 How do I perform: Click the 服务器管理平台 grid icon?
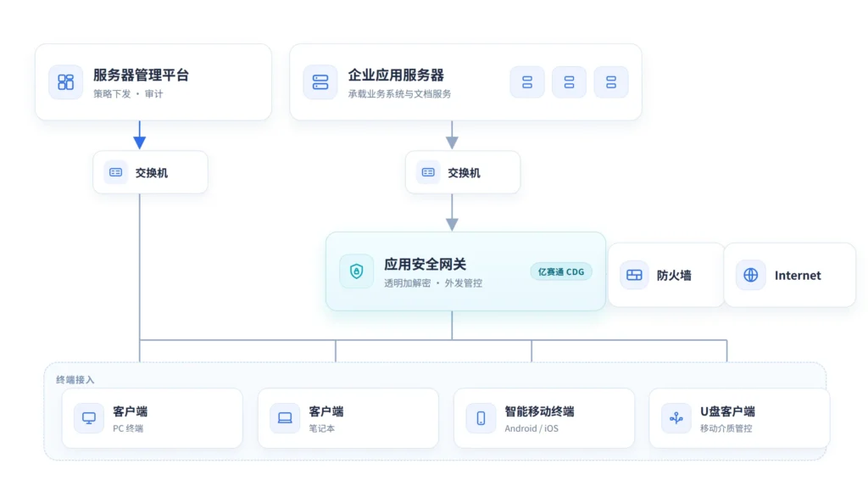click(66, 82)
